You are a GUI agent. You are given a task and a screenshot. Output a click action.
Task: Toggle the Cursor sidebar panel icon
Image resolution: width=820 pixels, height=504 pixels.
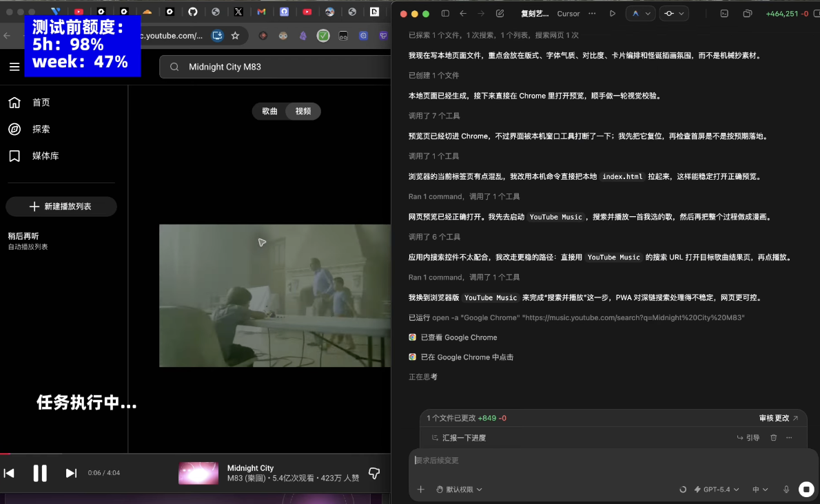445,14
